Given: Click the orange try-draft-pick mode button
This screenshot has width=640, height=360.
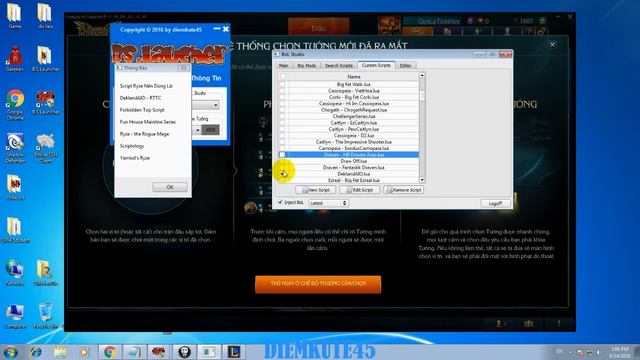Looking at the screenshot, I should 318,284.
